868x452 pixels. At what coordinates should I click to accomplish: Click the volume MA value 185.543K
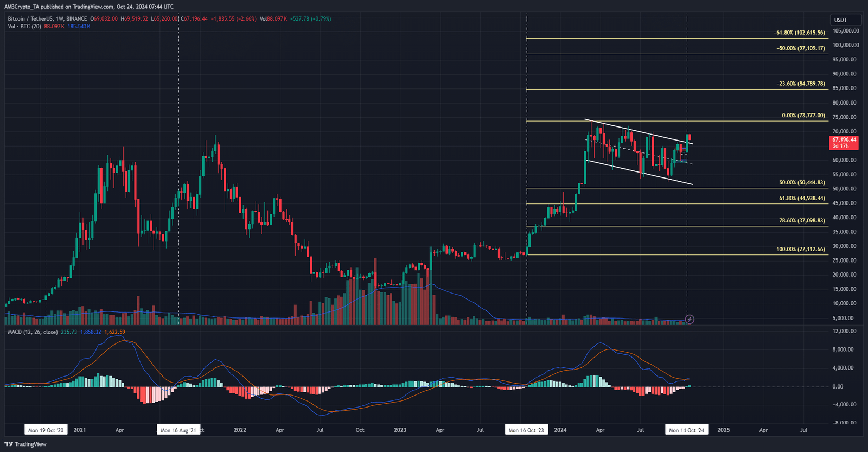pyautogui.click(x=79, y=27)
